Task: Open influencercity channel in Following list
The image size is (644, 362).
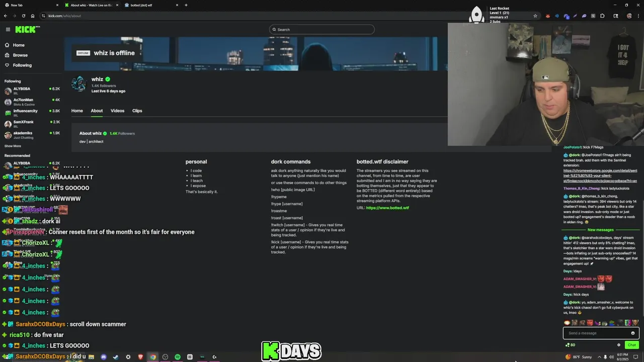Action: pos(32,113)
